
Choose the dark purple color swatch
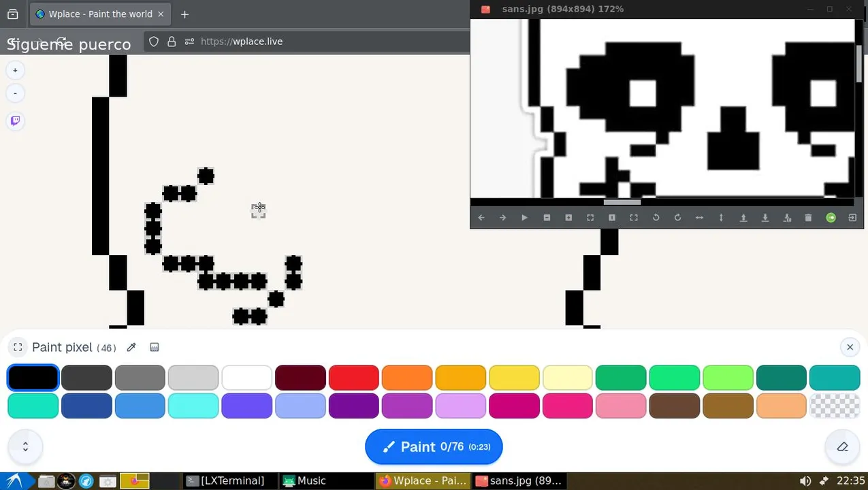353,406
